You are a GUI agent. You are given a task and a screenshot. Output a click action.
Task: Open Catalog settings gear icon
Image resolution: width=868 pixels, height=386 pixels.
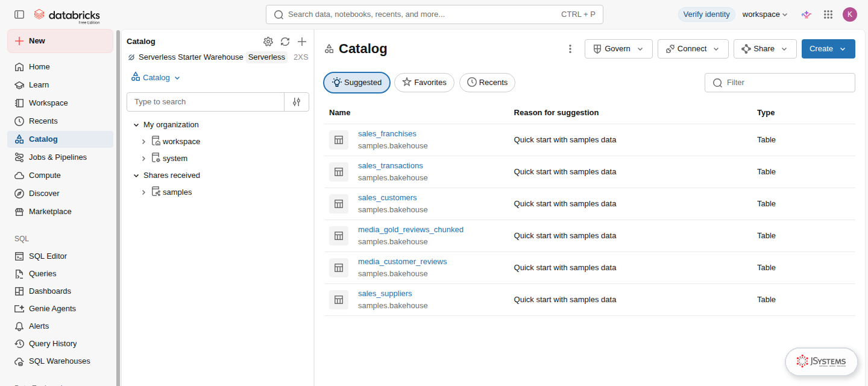[x=268, y=42]
